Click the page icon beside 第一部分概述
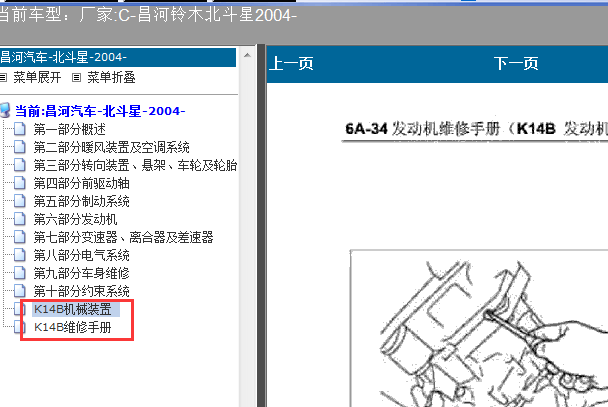This screenshot has height=407, width=608. point(20,129)
